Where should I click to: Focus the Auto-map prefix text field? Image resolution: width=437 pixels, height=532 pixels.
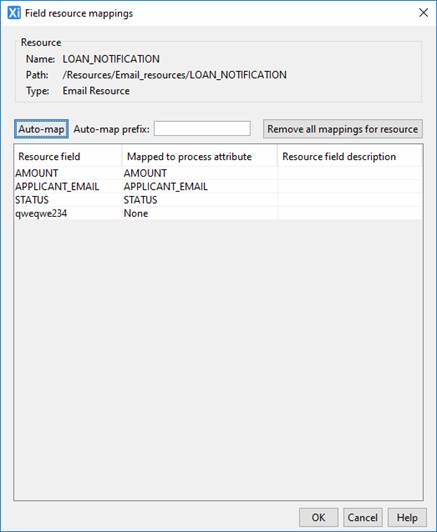(x=202, y=129)
